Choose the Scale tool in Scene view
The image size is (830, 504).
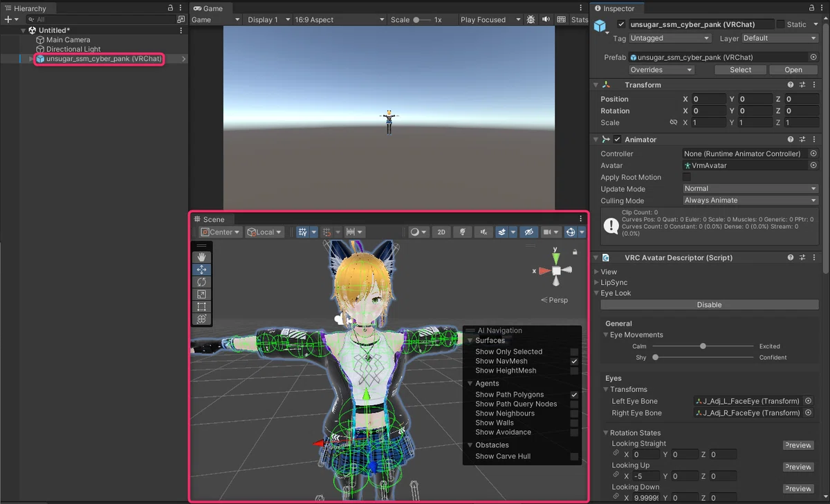pos(201,295)
